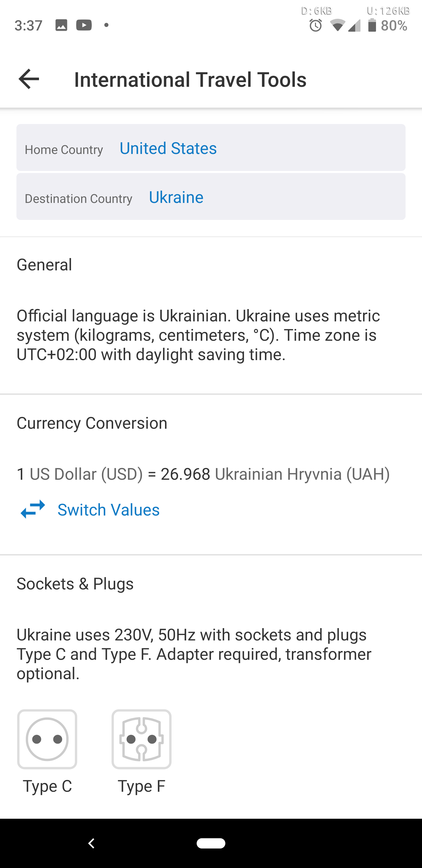
Task: Tap the switch values arrows icon
Action: 33,509
